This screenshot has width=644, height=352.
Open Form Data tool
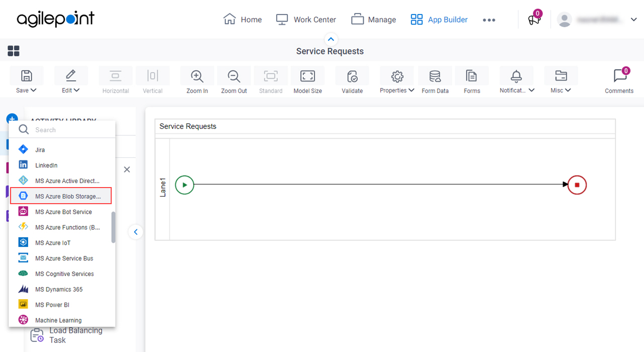point(435,76)
